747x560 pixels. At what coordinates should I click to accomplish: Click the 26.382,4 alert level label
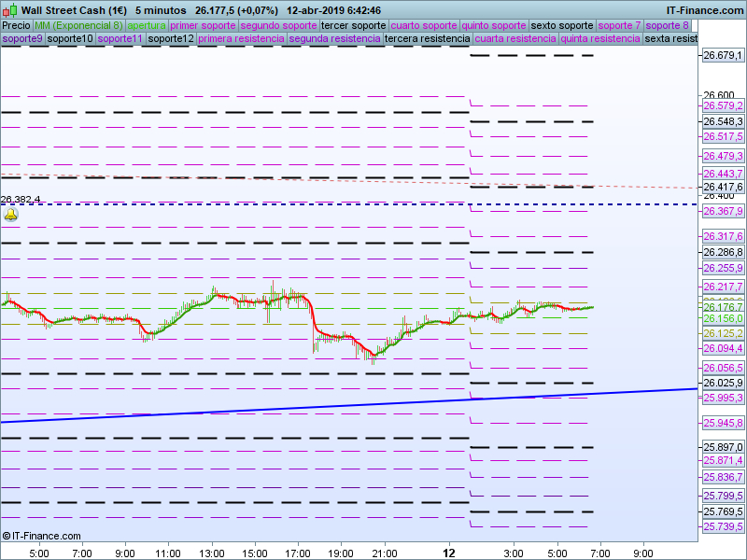[x=21, y=199]
